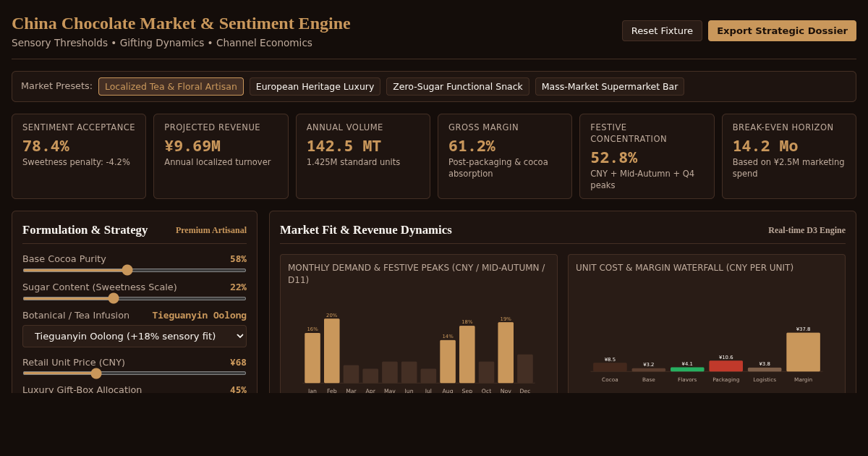The image size is (868, 456).
Task: Adjust the Retail Unit Price slider
Action: click(x=135, y=373)
